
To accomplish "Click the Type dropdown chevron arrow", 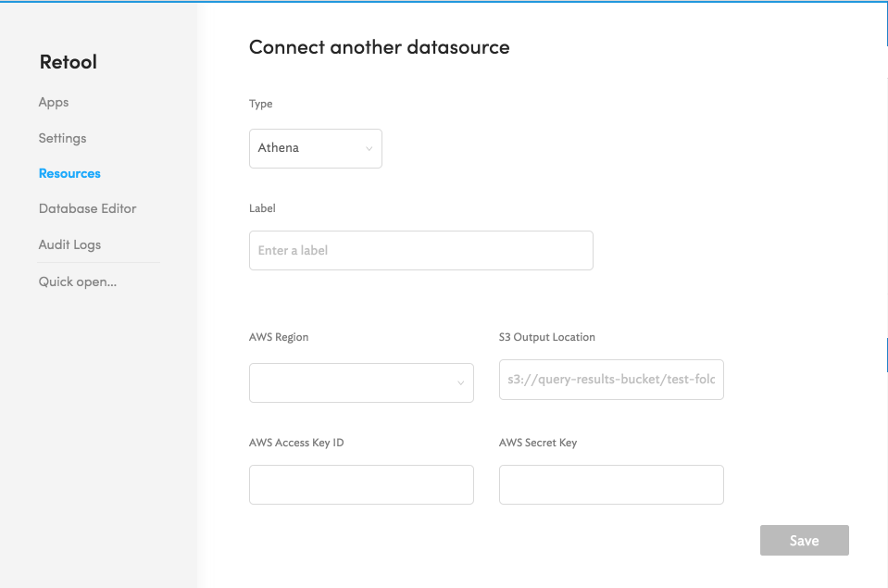I will pyautogui.click(x=369, y=148).
